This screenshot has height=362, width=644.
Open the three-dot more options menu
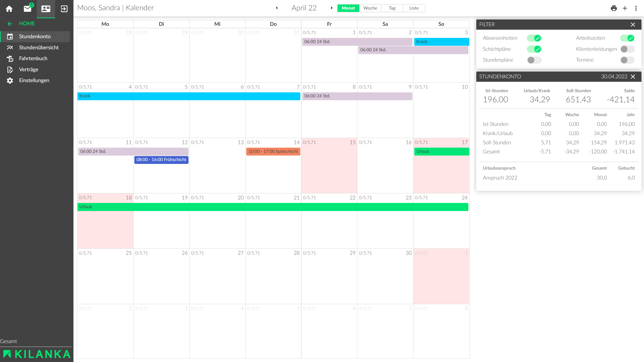[636, 8]
